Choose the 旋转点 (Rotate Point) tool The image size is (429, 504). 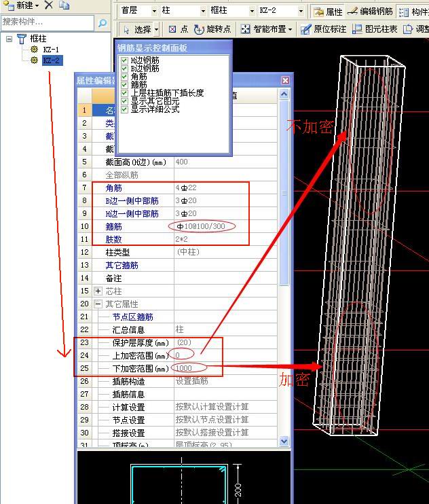[x=212, y=29]
